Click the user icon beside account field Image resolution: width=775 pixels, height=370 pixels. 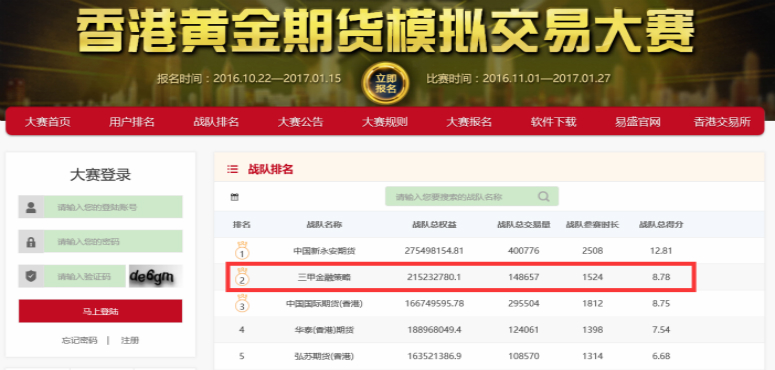tap(31, 207)
